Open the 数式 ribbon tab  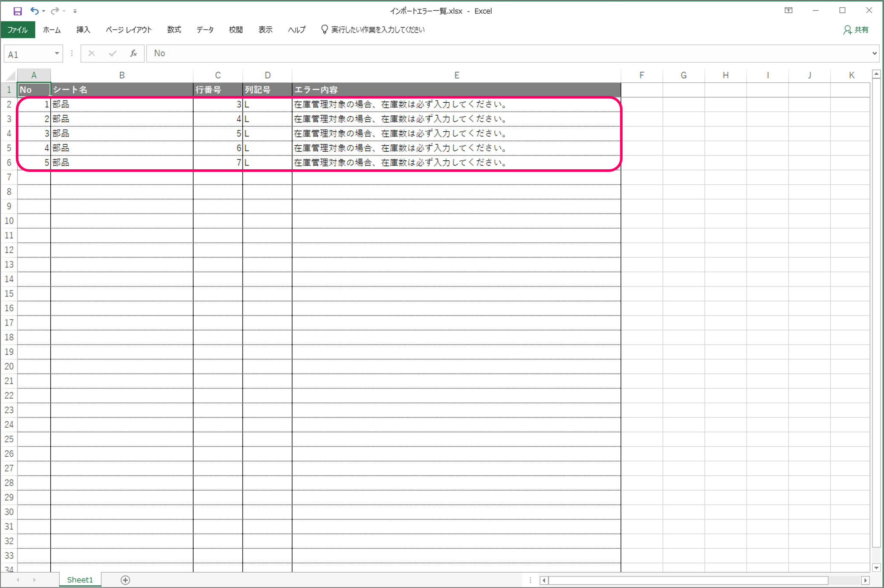click(x=174, y=30)
